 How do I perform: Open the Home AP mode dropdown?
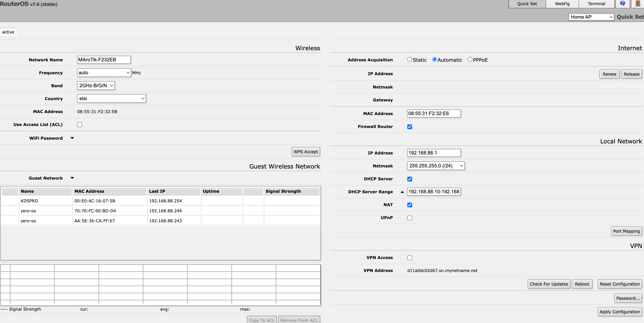click(x=591, y=17)
